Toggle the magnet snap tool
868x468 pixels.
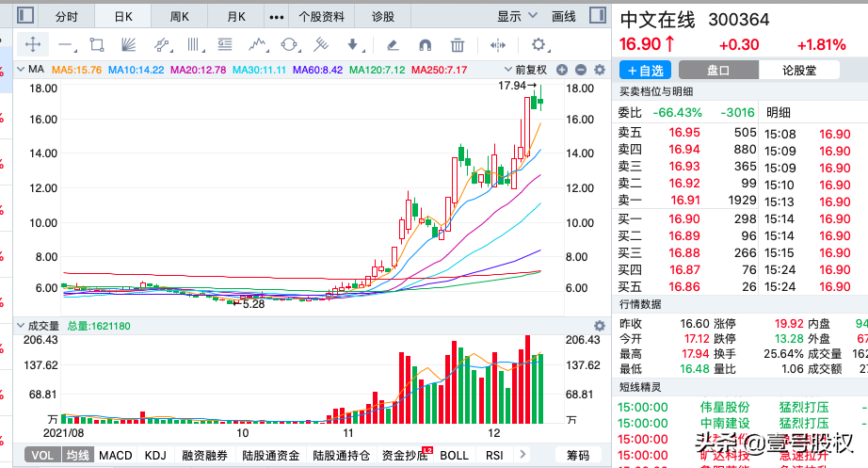coord(425,45)
